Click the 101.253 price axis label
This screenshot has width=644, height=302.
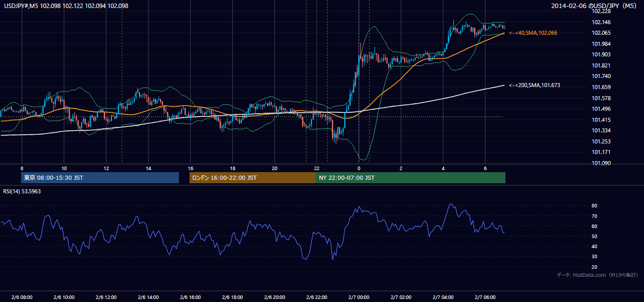(x=601, y=141)
